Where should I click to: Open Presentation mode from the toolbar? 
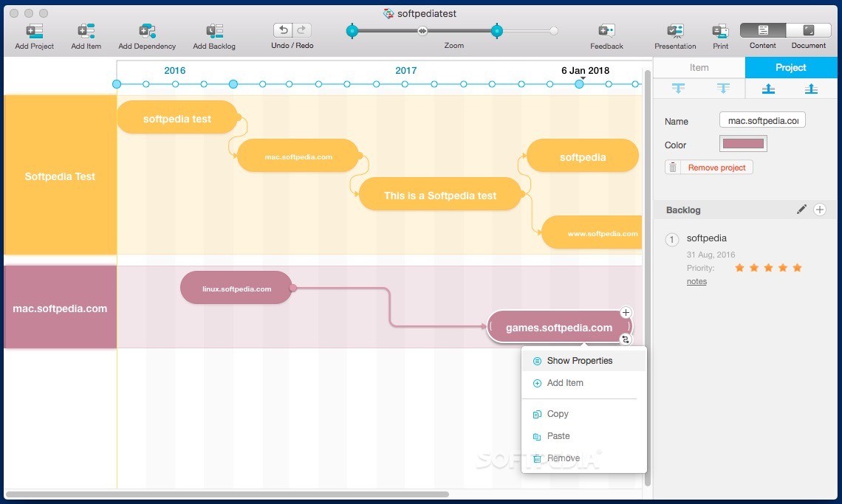pos(674,30)
